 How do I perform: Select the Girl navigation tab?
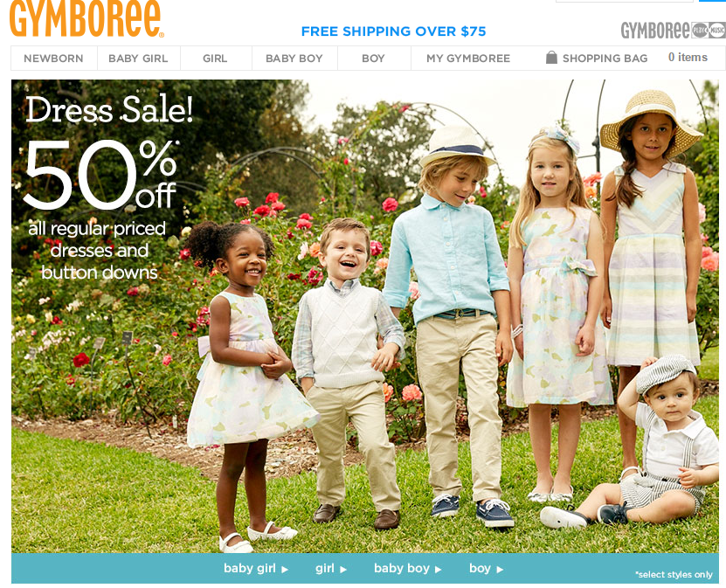215,59
